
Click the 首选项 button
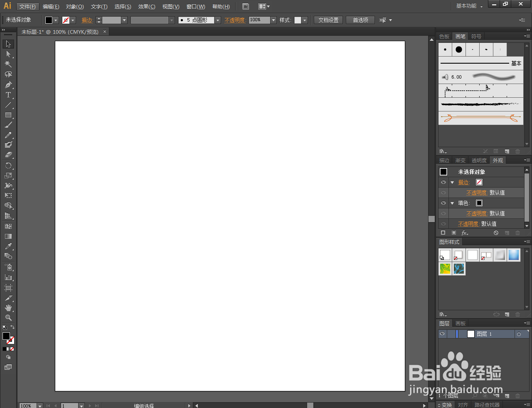point(360,20)
